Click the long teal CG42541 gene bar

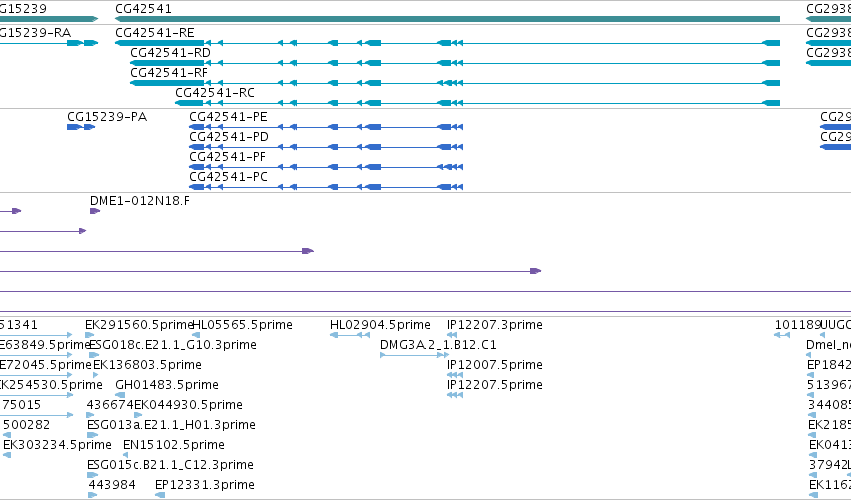click(447, 19)
